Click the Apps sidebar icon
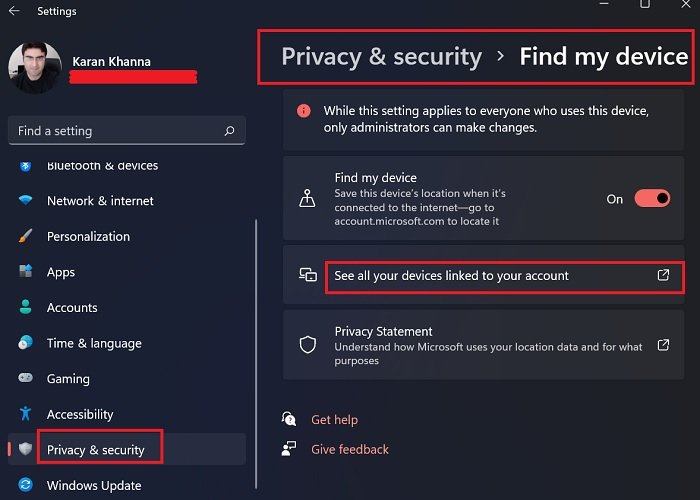This screenshot has height=500, width=700. (x=26, y=272)
